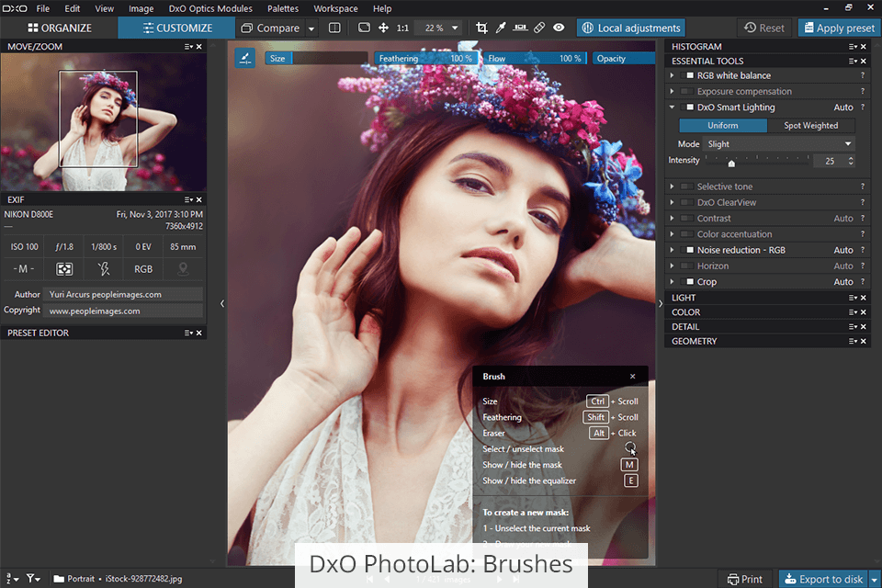Open the Mode dropdown set to Slight

(x=779, y=144)
